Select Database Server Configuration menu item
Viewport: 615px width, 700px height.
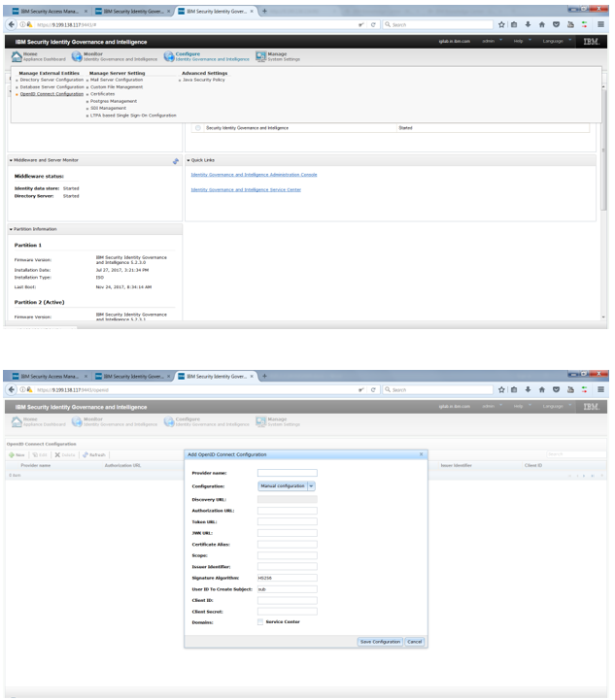51,87
